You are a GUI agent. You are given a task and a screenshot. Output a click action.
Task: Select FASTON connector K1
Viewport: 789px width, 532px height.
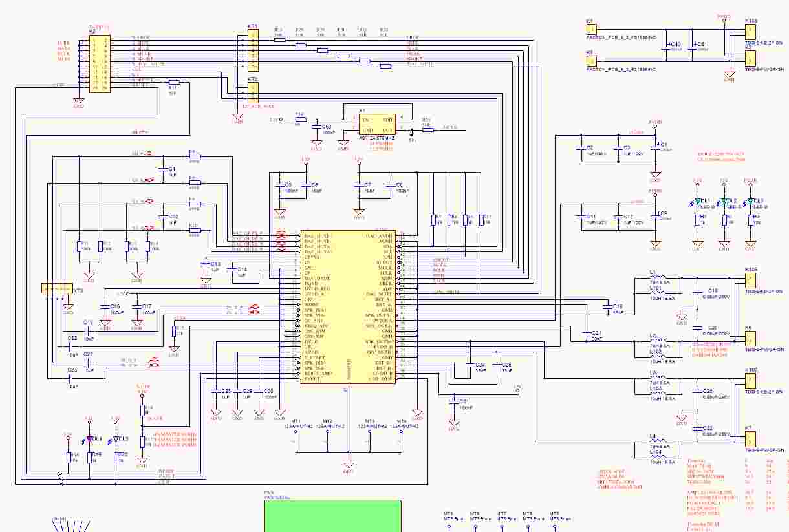coord(590,28)
